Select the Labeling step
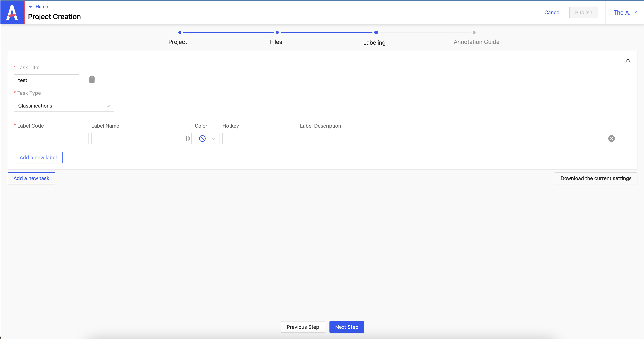This screenshot has width=644, height=339. (374, 42)
